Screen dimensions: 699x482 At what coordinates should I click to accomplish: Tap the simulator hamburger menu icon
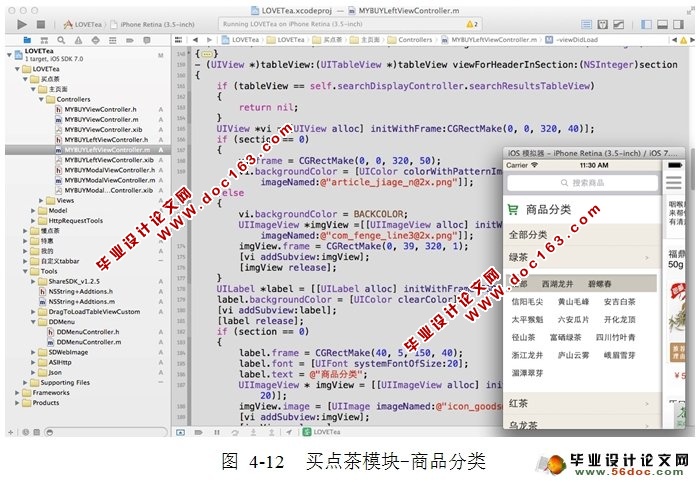click(674, 182)
